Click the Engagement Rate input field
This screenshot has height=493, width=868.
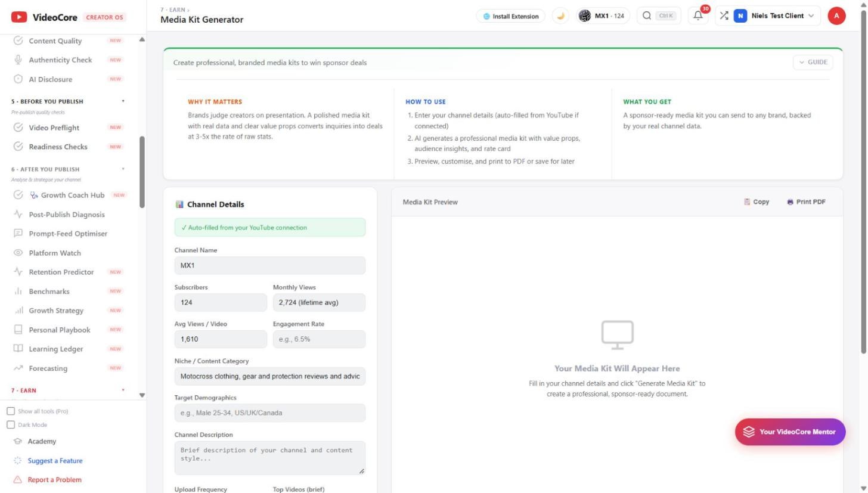click(x=319, y=339)
